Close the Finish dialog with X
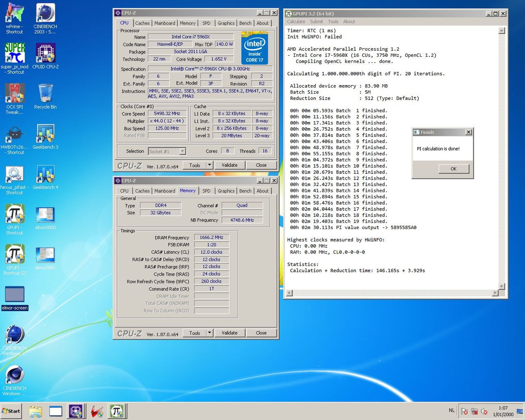The height and width of the screenshot is (420, 525). 469,132
